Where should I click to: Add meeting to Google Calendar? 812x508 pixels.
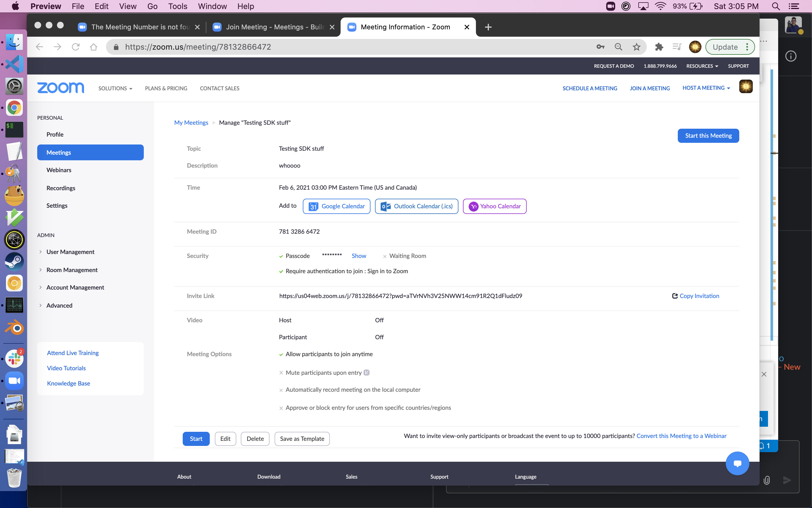click(336, 206)
